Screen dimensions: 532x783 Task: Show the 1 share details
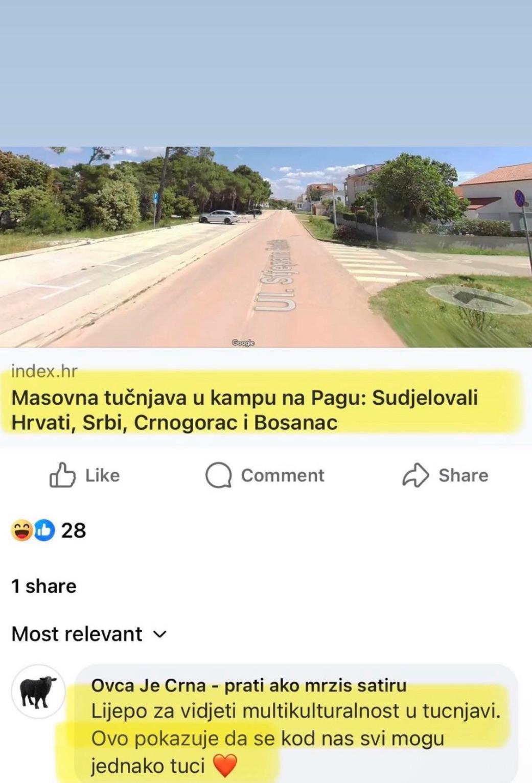[x=44, y=586]
